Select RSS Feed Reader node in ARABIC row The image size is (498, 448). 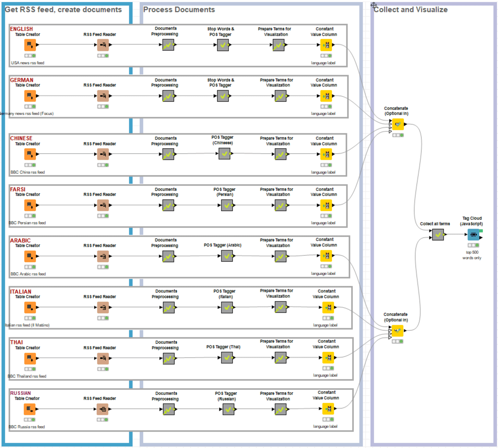[103, 256]
